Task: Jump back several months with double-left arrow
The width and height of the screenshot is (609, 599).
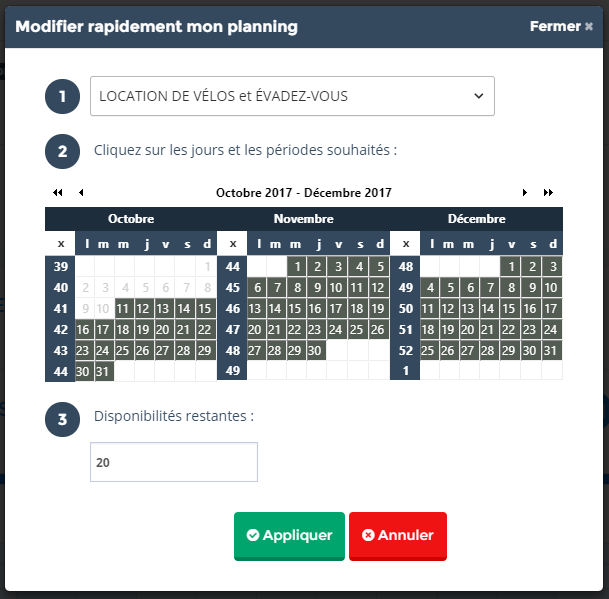Action: [57, 192]
